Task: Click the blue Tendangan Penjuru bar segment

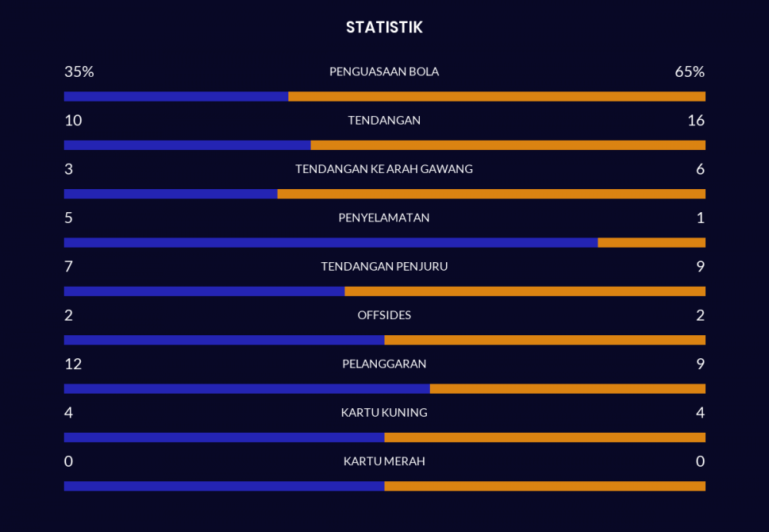Action: pos(204,291)
